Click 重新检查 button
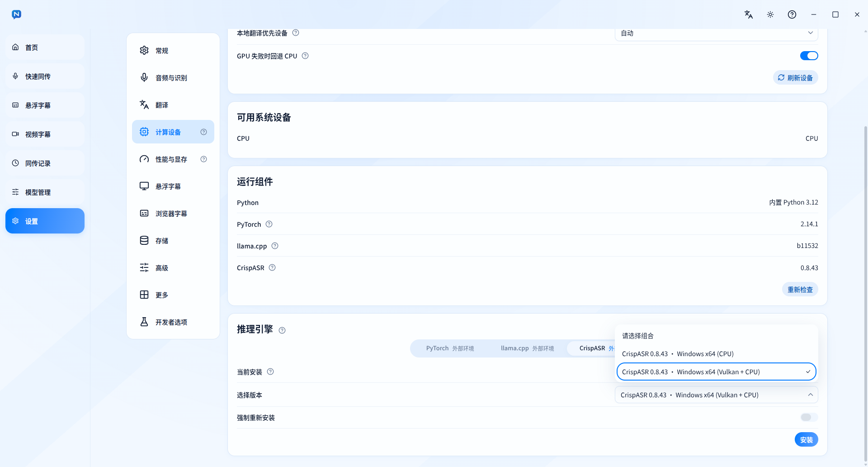This screenshot has height=467, width=868. [x=800, y=289]
